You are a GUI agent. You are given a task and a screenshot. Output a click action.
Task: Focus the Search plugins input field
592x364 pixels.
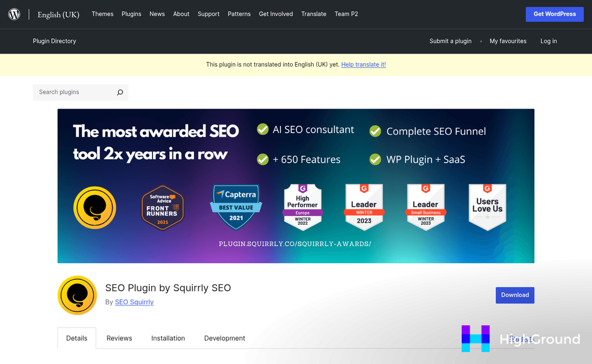[x=74, y=92]
